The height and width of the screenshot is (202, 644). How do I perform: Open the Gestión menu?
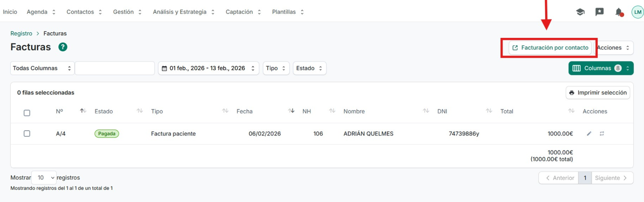[x=127, y=12]
